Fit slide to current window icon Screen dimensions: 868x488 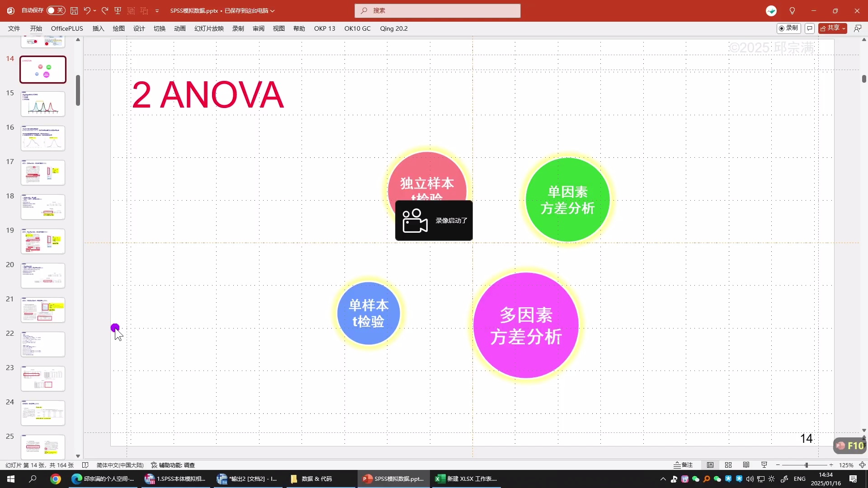pyautogui.click(x=862, y=465)
